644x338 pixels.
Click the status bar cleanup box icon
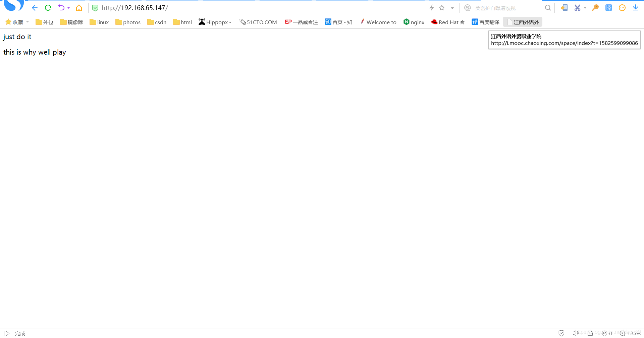590,333
